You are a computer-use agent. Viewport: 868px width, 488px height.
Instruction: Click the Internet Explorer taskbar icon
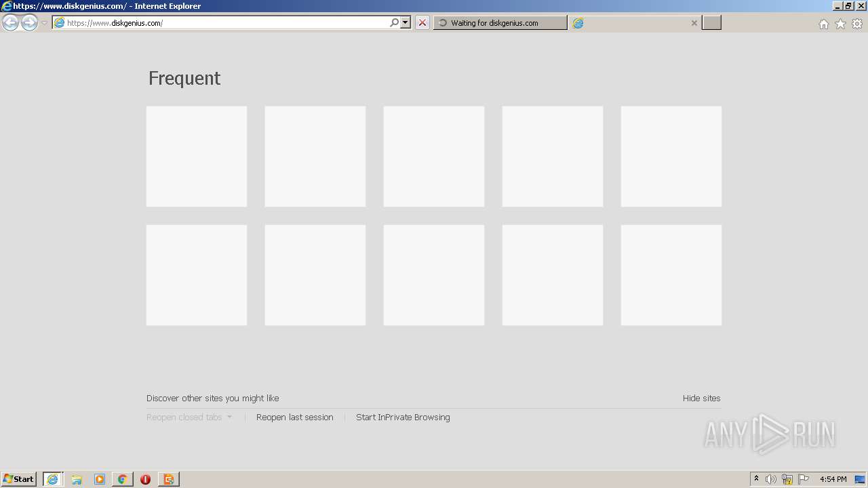coord(53,479)
